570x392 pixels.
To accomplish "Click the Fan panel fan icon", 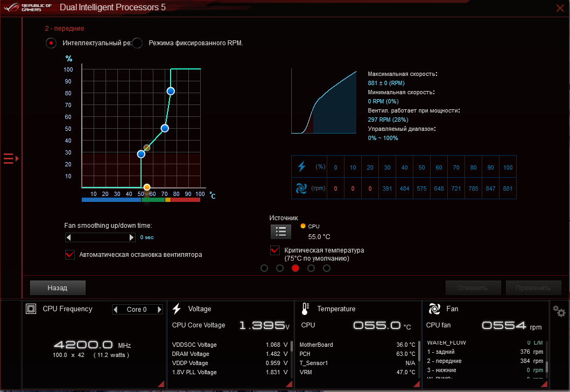I will click(x=434, y=309).
